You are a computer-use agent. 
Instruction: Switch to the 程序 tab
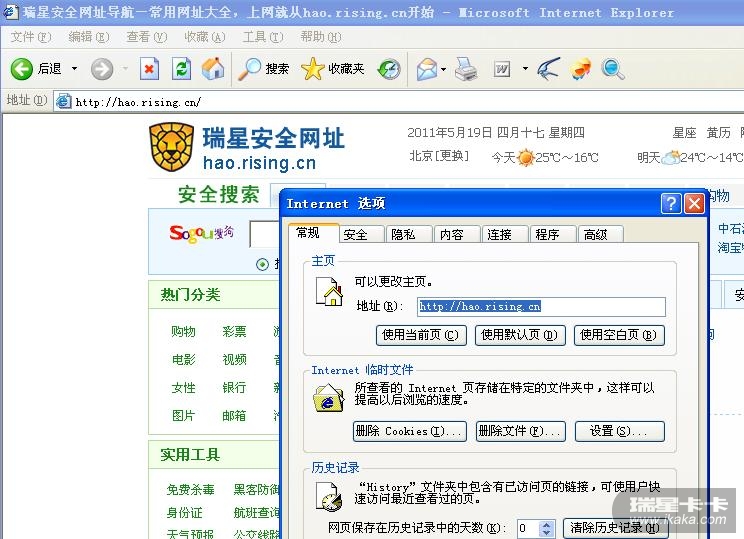[x=553, y=234]
